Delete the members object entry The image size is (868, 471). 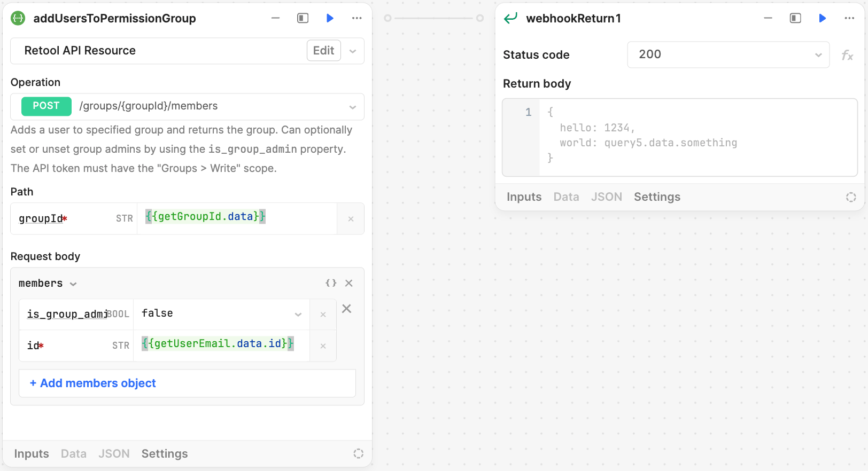pyautogui.click(x=346, y=309)
